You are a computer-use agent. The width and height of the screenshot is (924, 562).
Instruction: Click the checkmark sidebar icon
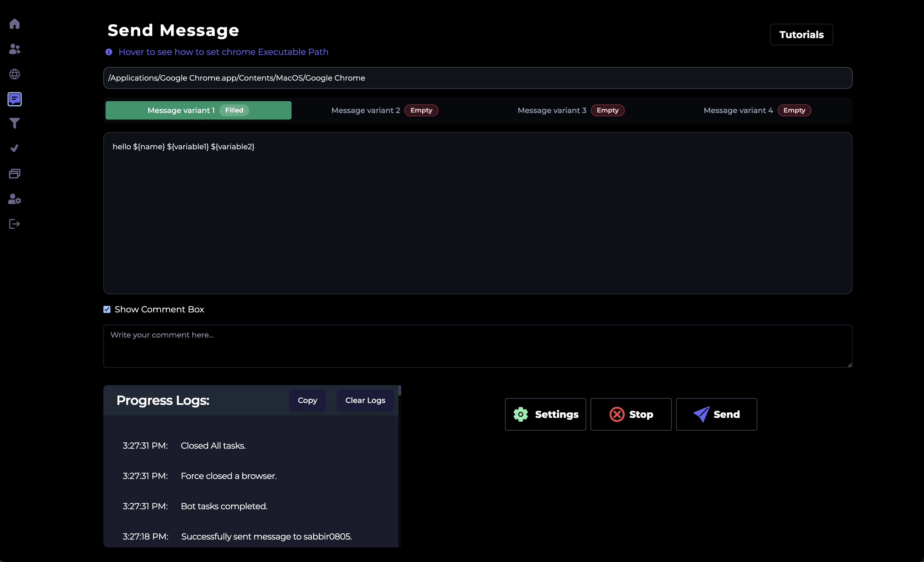(15, 148)
